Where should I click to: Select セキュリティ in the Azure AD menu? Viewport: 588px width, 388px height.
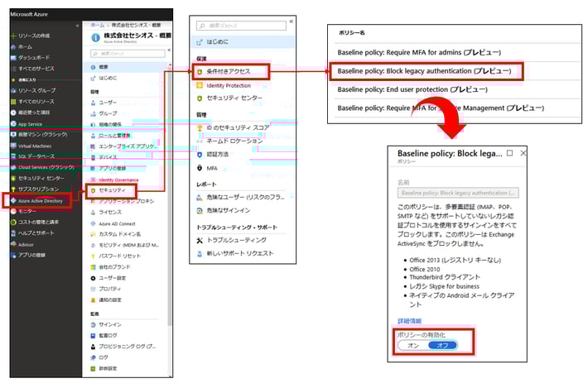111,190
